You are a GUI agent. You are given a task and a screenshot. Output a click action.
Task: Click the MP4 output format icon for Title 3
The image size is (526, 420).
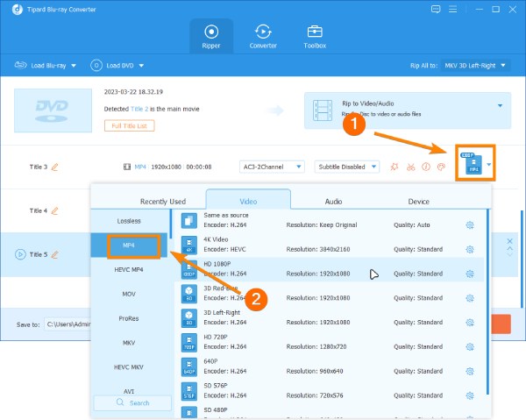point(473,163)
